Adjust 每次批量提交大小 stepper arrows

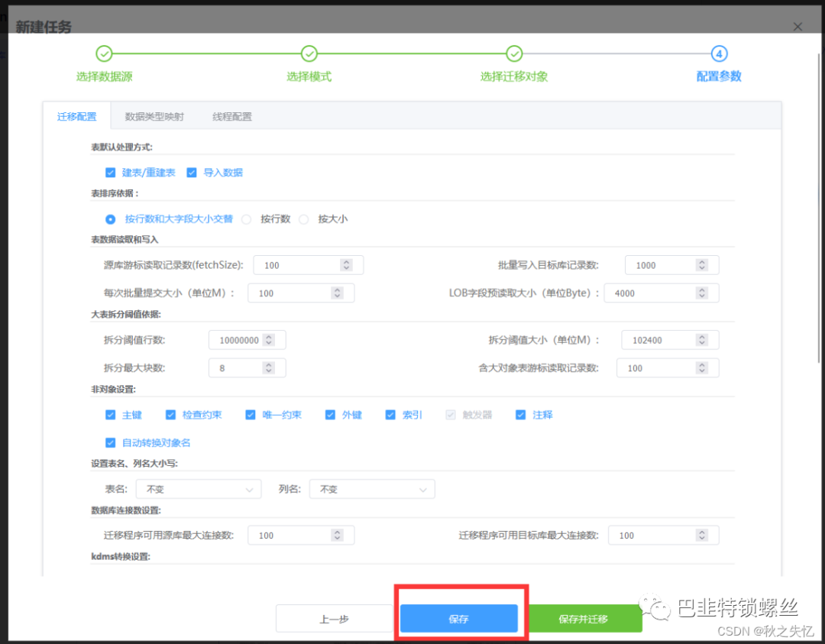[x=338, y=293]
